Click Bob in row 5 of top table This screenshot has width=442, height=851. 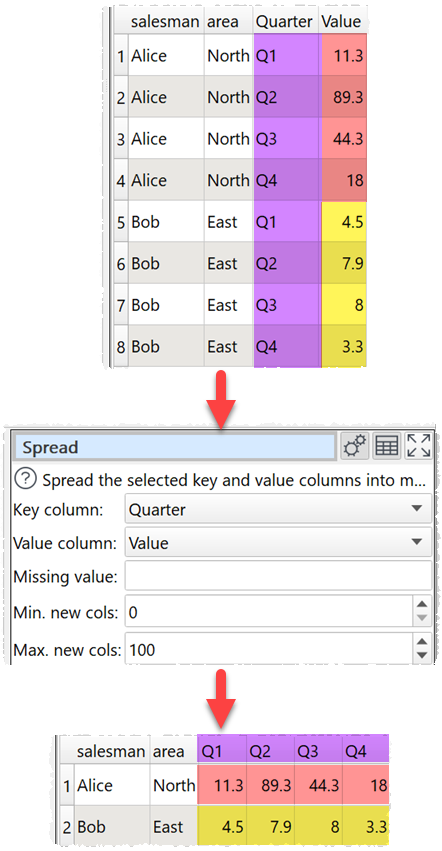pyautogui.click(x=166, y=221)
